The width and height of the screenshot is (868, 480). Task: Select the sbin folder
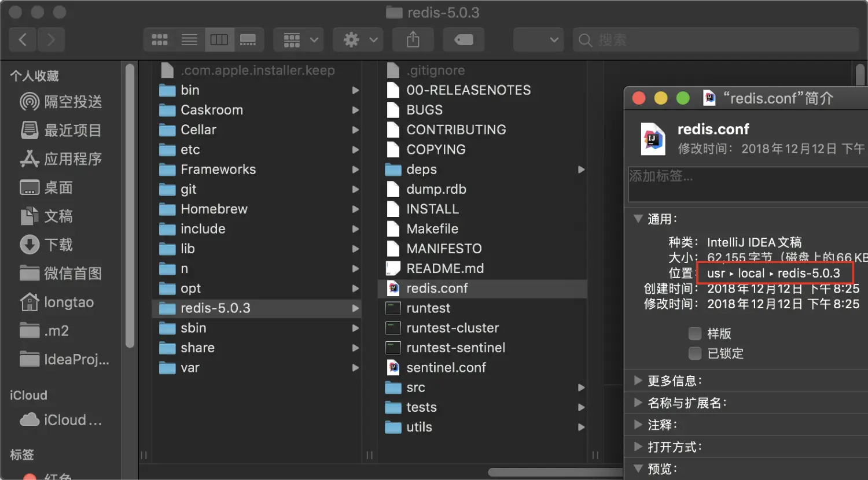point(256,328)
